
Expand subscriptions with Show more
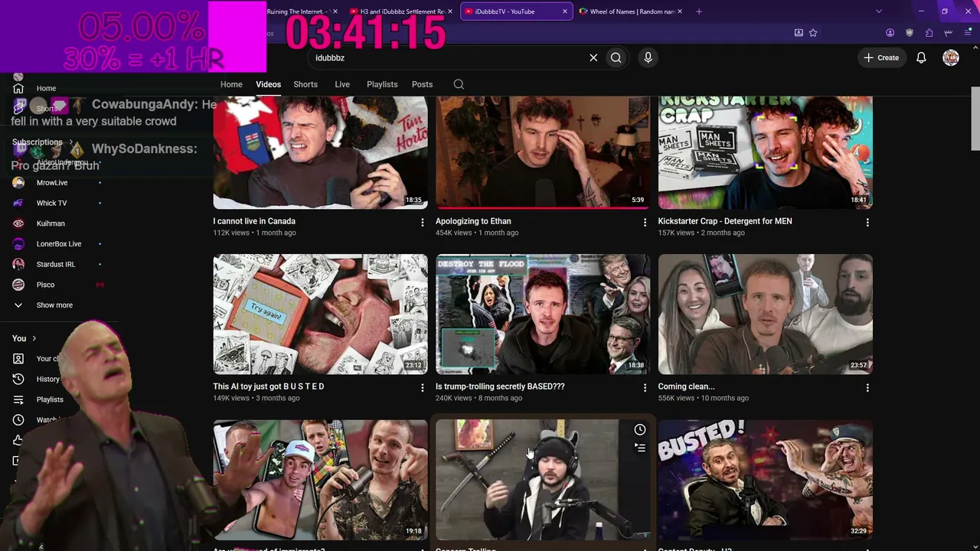point(54,305)
